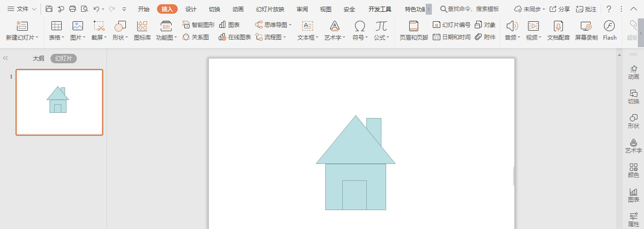
Task: Insert an 附件 attachment
Action: click(485, 37)
